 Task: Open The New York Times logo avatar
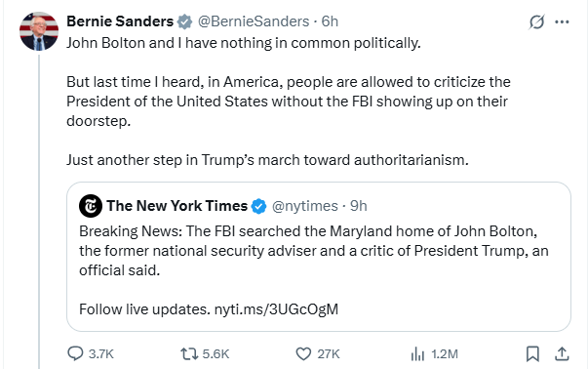coord(91,206)
